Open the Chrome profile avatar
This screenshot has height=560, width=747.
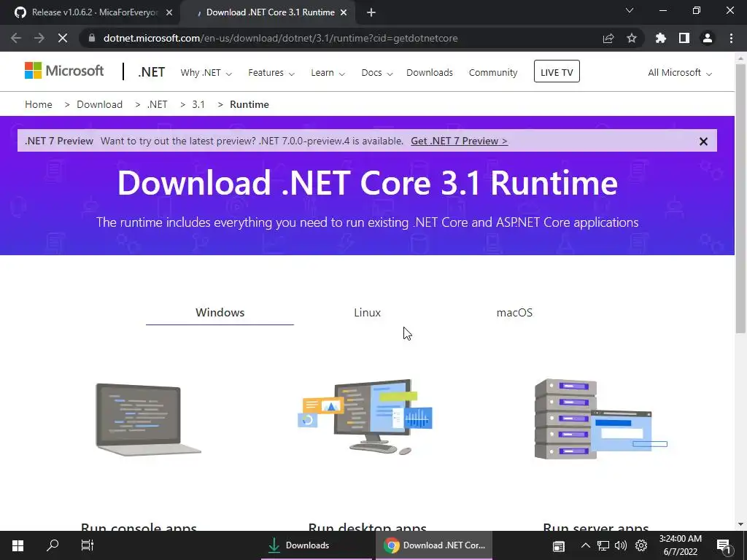708,38
